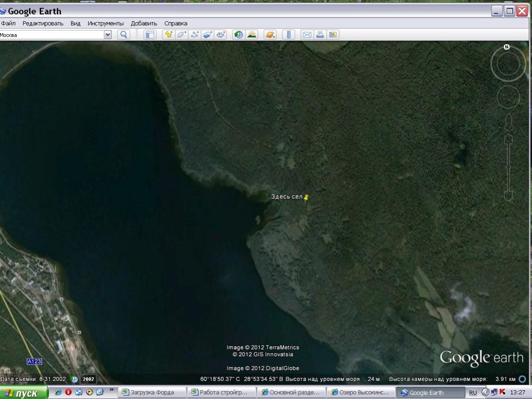Toggle historical imagery clock icon
This screenshot has width=532, height=399.
[238, 35]
